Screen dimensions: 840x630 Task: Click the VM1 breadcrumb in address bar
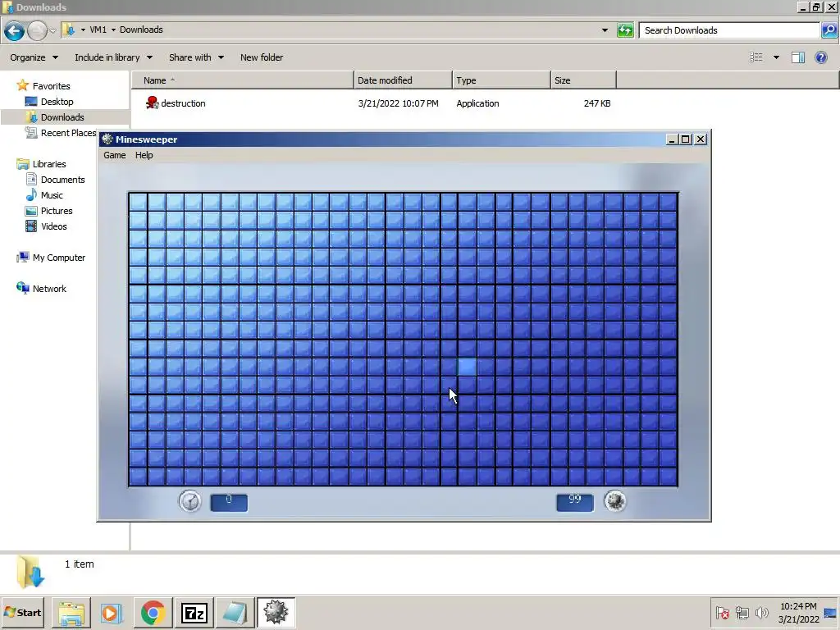pos(98,30)
